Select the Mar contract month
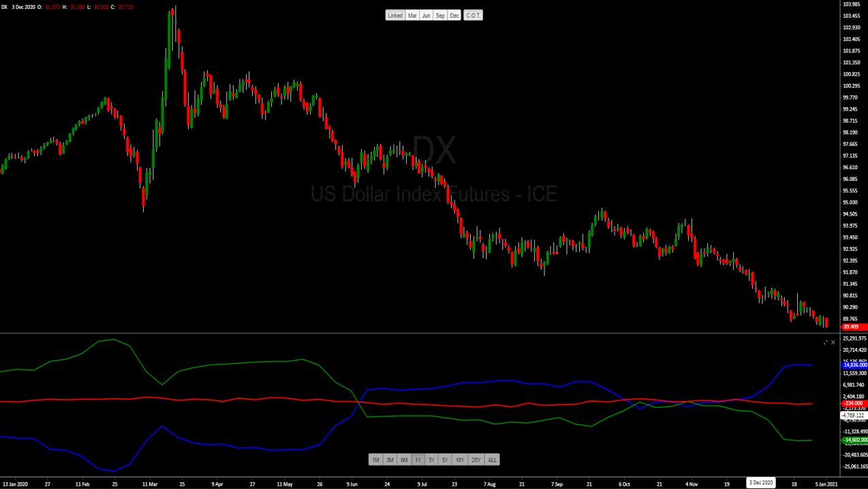The image size is (868, 489). [412, 16]
